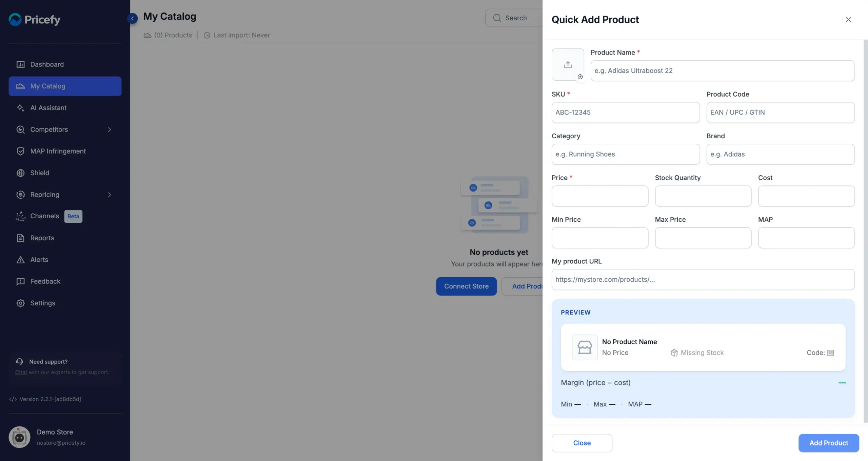Expand the Repricing submenu chevron
This screenshot has width=868, height=461.
[x=109, y=195]
